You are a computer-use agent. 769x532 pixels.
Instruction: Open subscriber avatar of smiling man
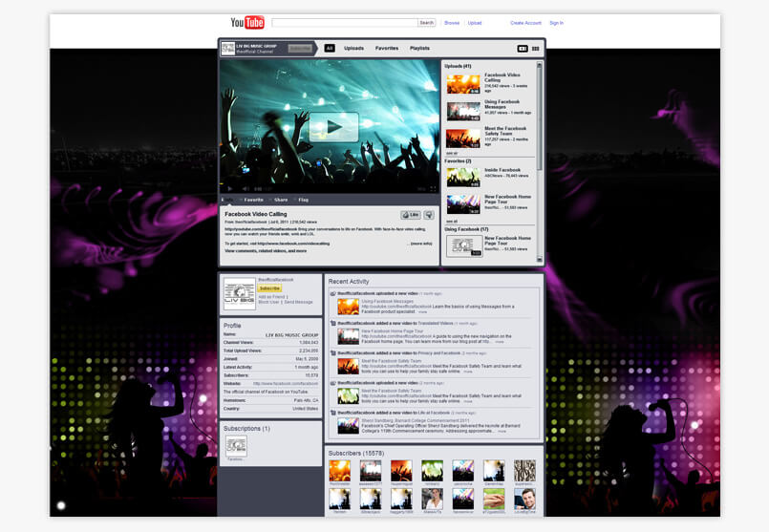524,500
